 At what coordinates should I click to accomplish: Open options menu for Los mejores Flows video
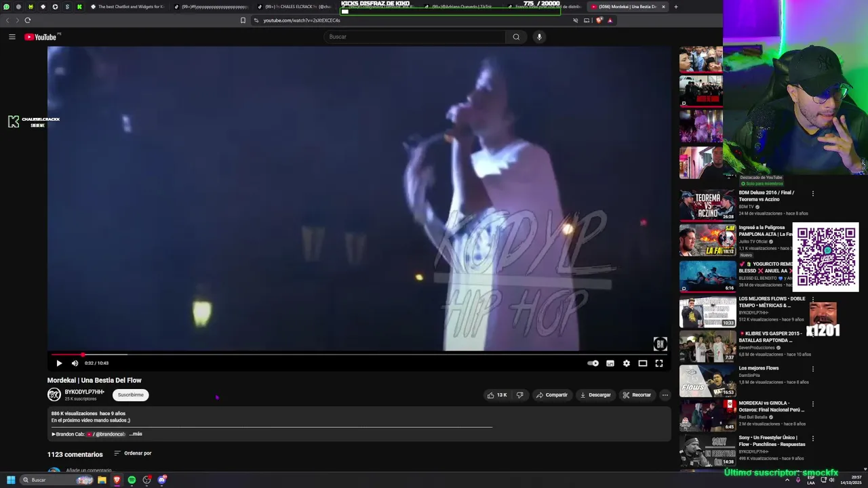(x=812, y=369)
